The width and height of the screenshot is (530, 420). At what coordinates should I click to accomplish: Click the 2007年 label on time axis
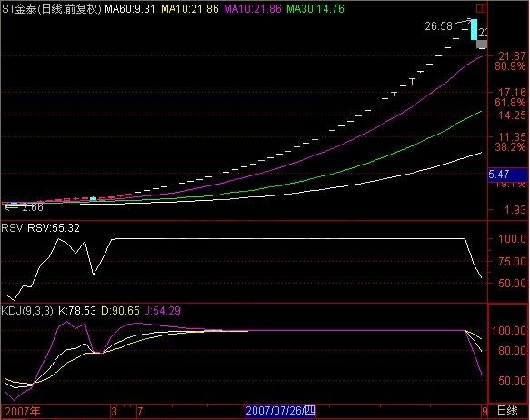click(x=23, y=412)
